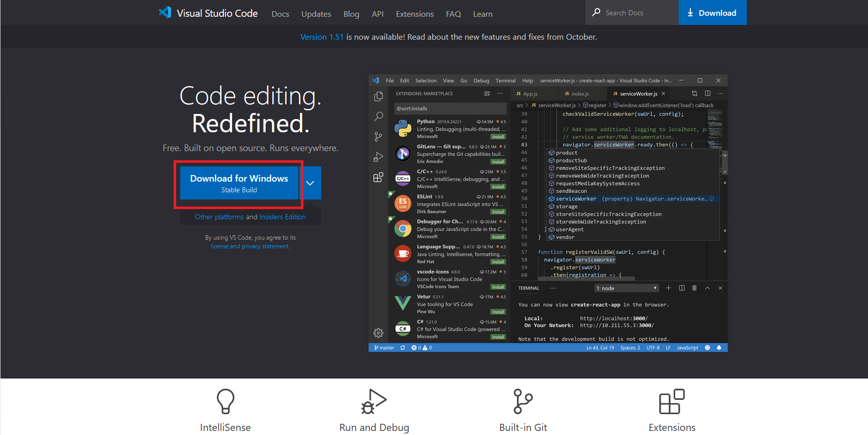Click the editor minimap scrollbar
The width and height of the screenshot is (868, 435).
point(725,164)
